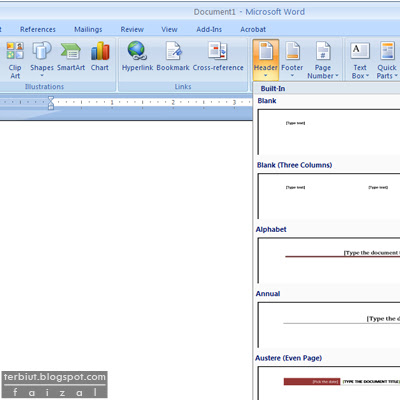Viewport: 400px width, 400px height.
Task: Pick the Alphabet header preview
Action: [x=328, y=260]
